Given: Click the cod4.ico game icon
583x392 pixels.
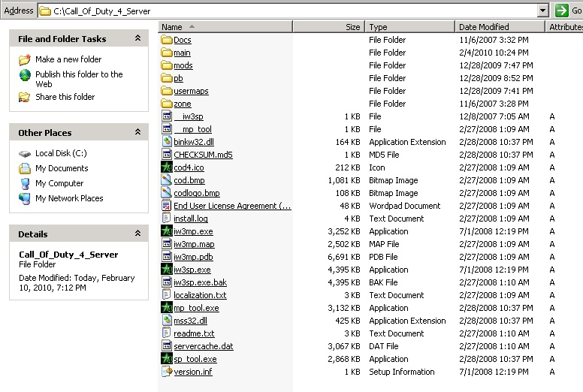Looking at the screenshot, I should pos(167,167).
